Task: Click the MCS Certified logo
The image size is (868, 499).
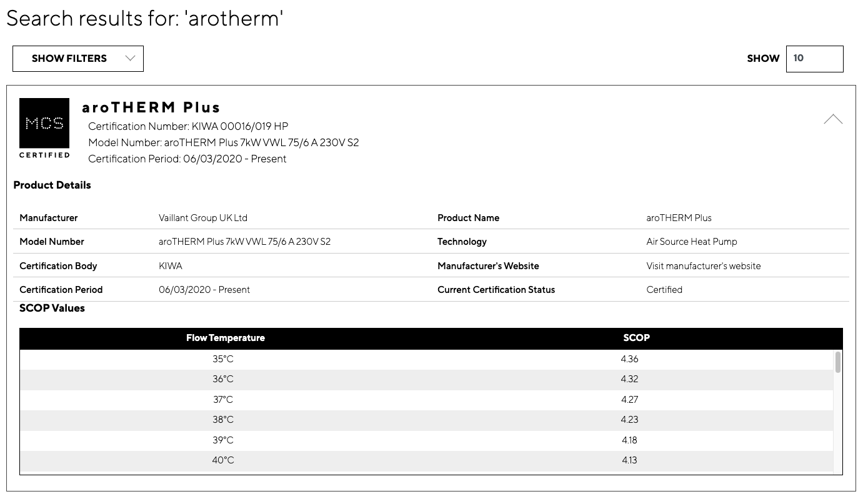Action: coord(44,129)
